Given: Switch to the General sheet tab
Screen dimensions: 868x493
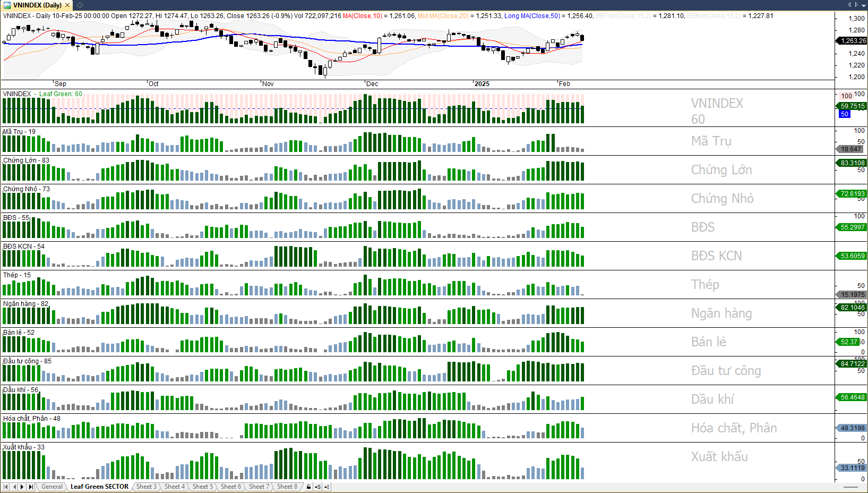Looking at the screenshot, I should tap(52, 487).
